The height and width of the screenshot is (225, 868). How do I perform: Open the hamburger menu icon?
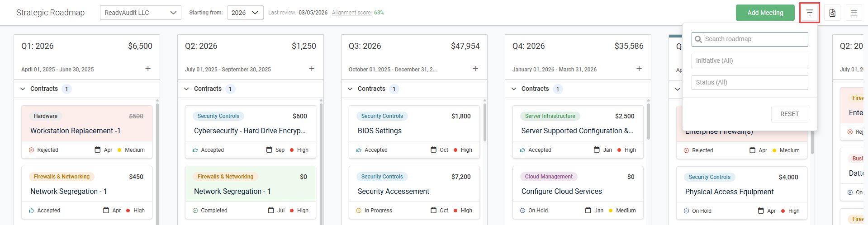854,13
